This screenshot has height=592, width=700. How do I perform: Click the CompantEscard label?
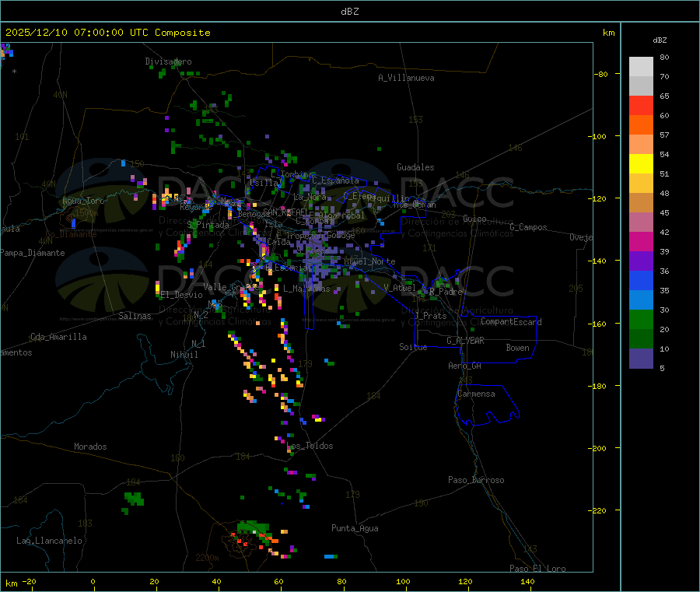512,322
